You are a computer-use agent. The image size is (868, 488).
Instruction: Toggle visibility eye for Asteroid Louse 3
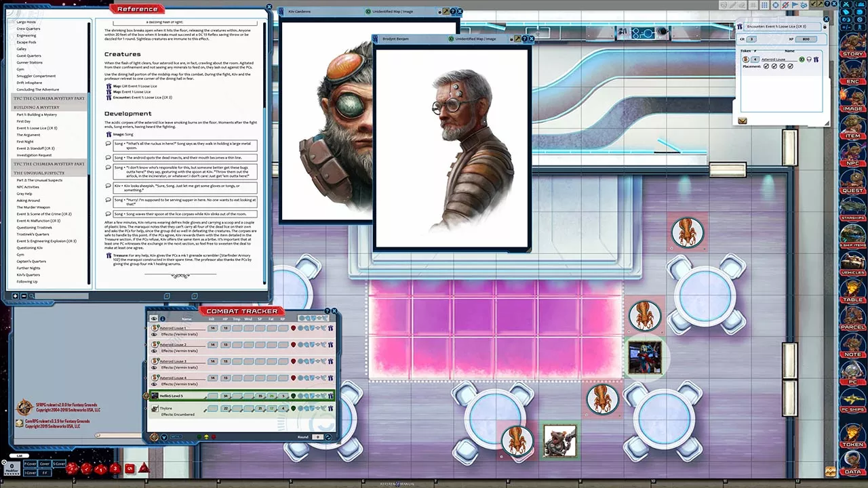pos(154,367)
